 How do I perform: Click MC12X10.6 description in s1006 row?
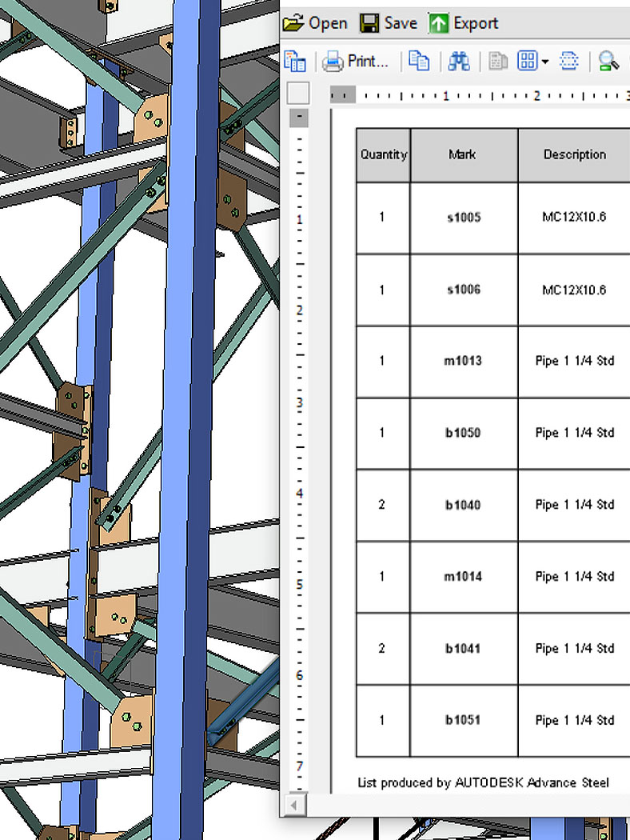click(574, 290)
